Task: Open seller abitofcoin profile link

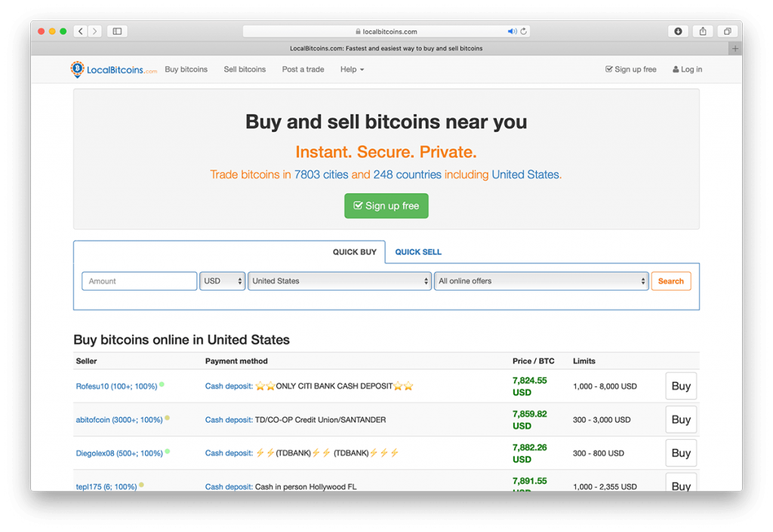Action: click(119, 420)
